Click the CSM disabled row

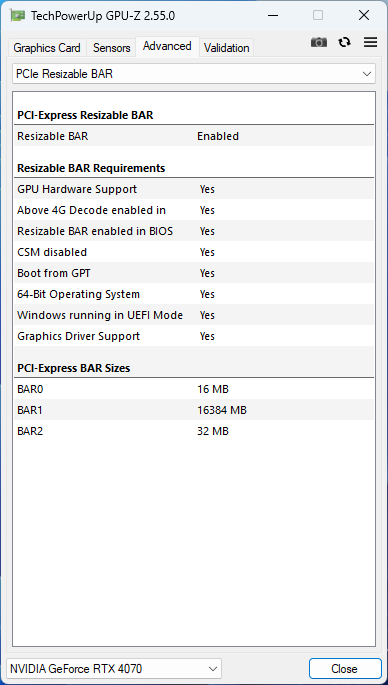tap(194, 252)
